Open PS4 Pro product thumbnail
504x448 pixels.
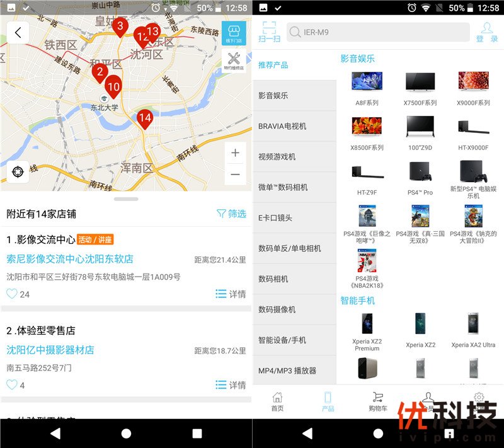(420, 171)
